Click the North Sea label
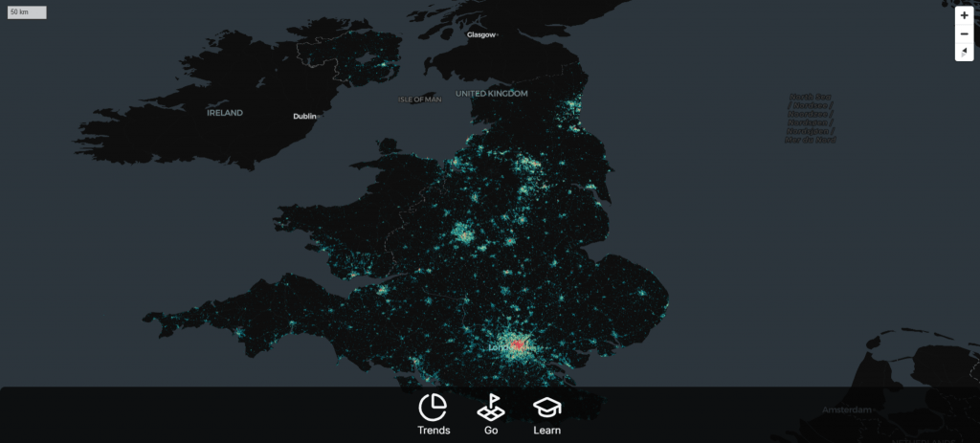The height and width of the screenshot is (443, 980). coord(811,118)
